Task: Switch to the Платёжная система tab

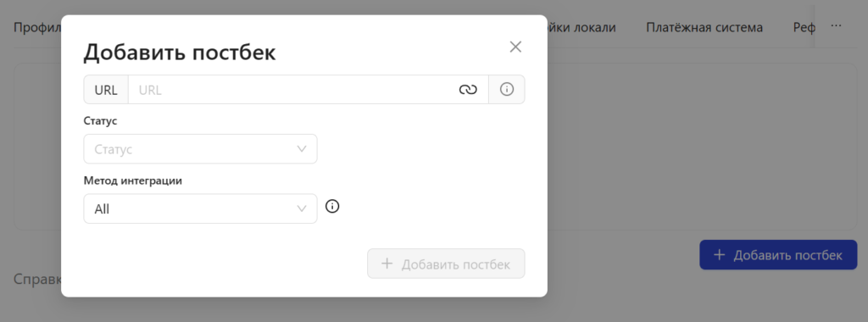Action: coord(704,27)
